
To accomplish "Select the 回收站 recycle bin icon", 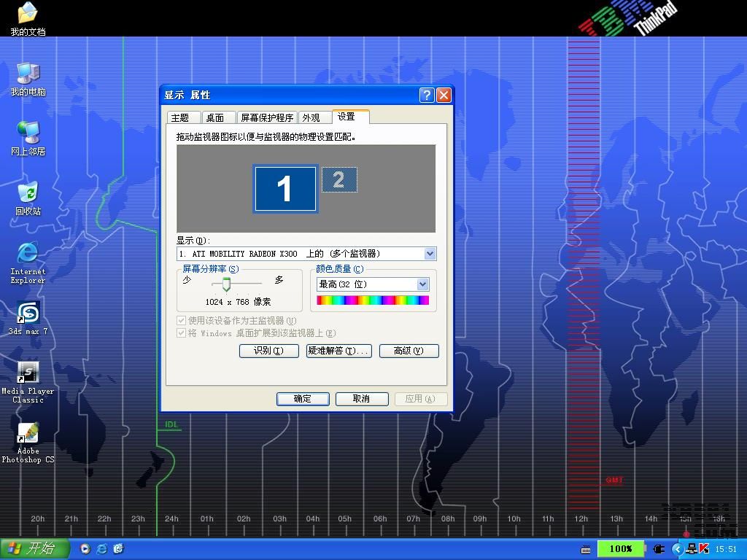I will [28, 193].
